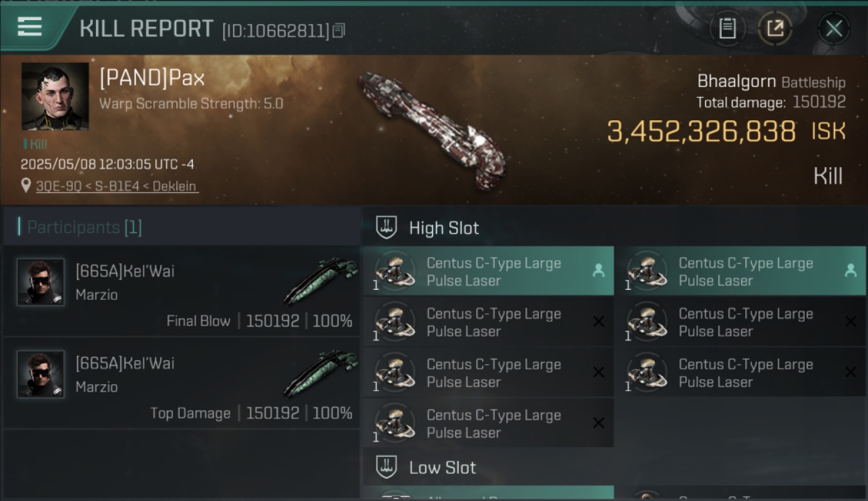Click the person icon on the top-right laser slot

(x=850, y=271)
